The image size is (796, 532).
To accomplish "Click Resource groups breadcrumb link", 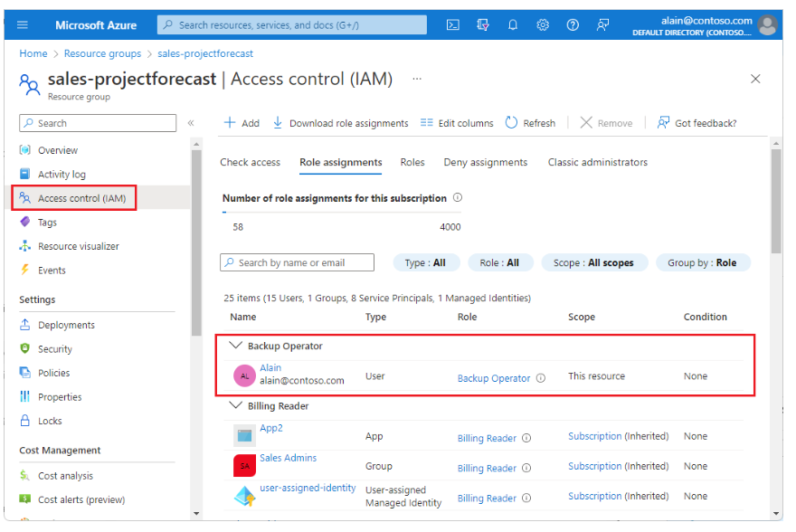I will point(102,53).
